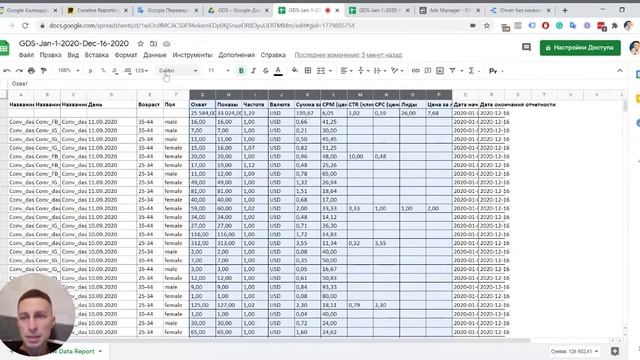This screenshot has height=360, width=640.
Task: Open the input tools language button
Action: pyautogui.click(x=493, y=71)
